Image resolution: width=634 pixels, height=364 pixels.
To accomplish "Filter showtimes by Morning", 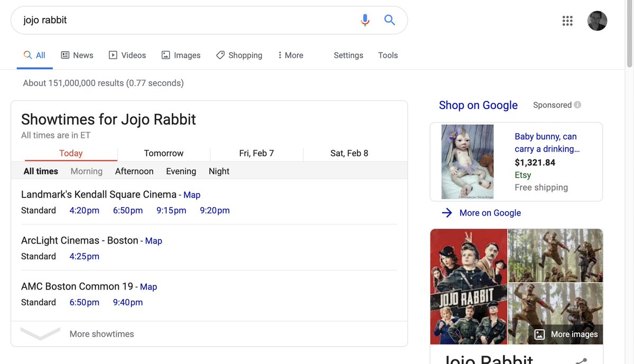I will pos(87,171).
